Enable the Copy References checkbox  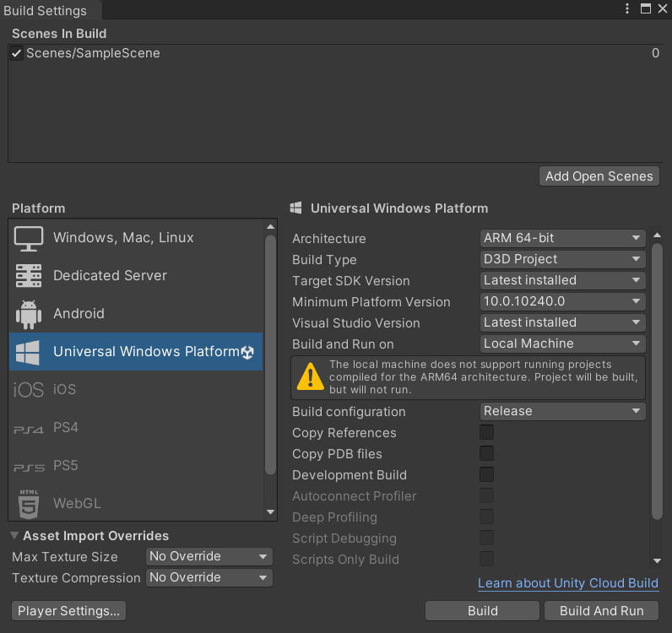(x=486, y=432)
